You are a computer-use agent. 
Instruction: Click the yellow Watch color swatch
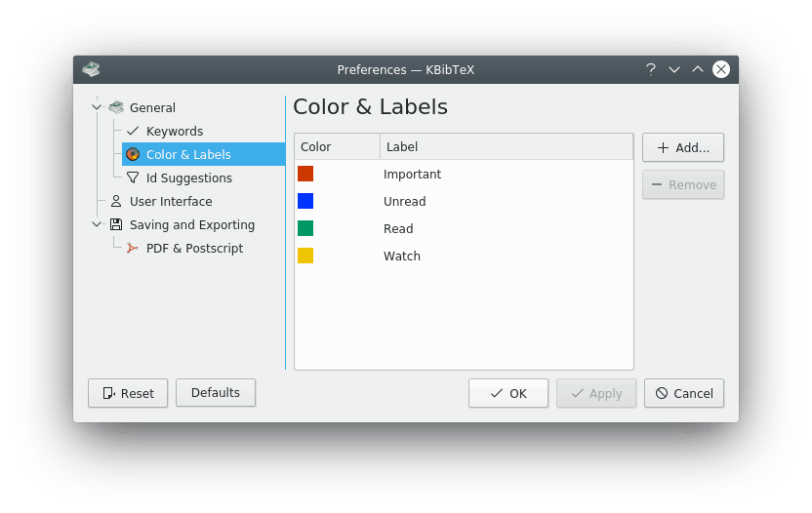click(305, 256)
